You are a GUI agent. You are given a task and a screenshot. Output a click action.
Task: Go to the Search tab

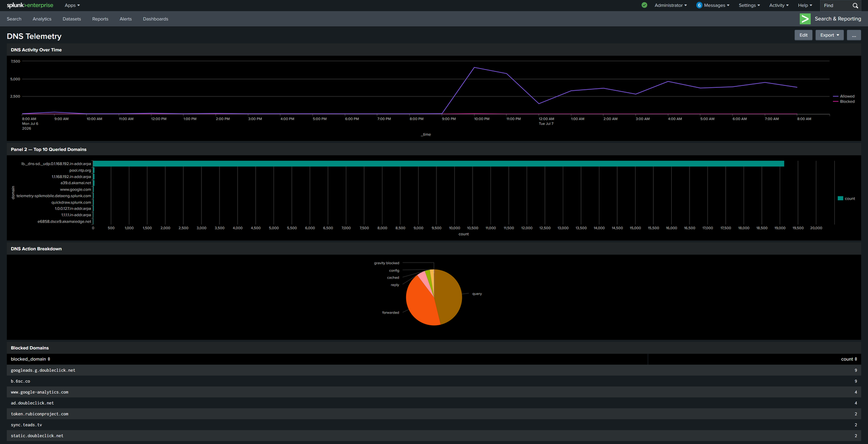[x=14, y=19]
